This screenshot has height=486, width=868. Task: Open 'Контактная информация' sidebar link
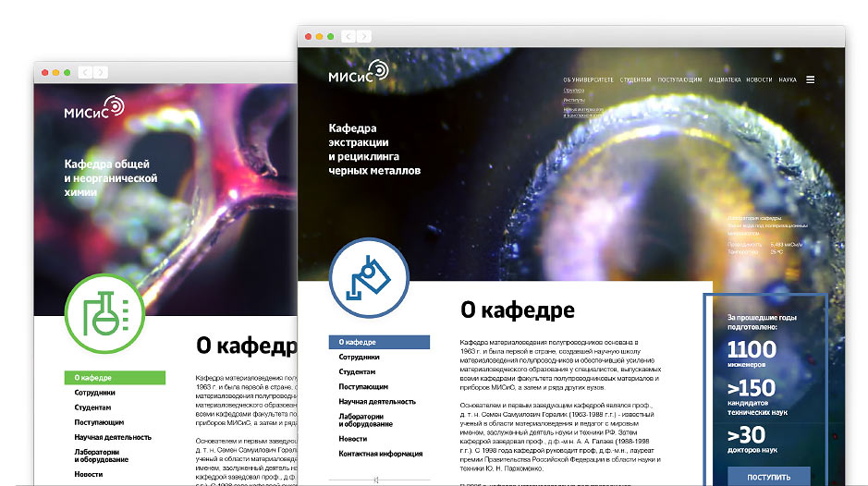tap(380, 454)
